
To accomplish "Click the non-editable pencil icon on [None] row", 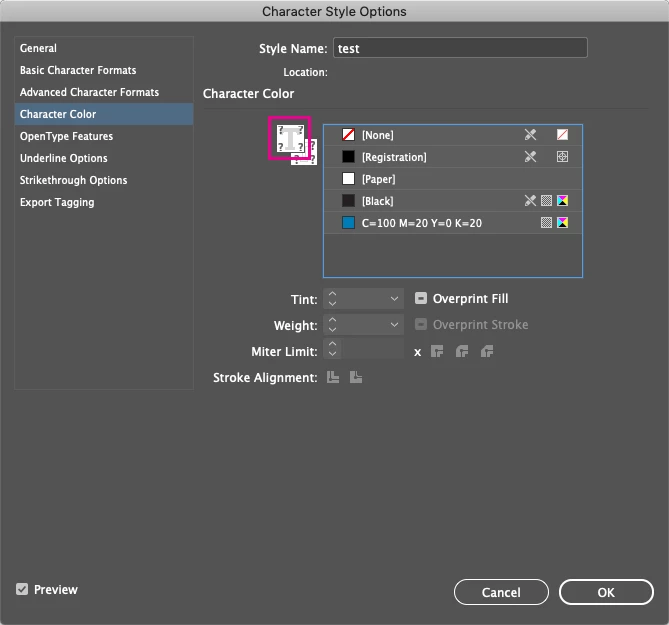I will (530, 135).
